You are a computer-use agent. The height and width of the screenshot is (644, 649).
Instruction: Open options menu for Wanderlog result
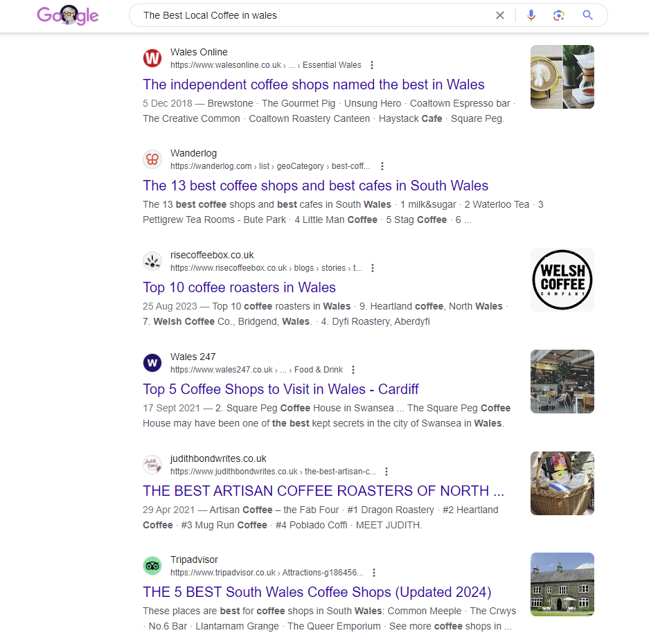[382, 166]
